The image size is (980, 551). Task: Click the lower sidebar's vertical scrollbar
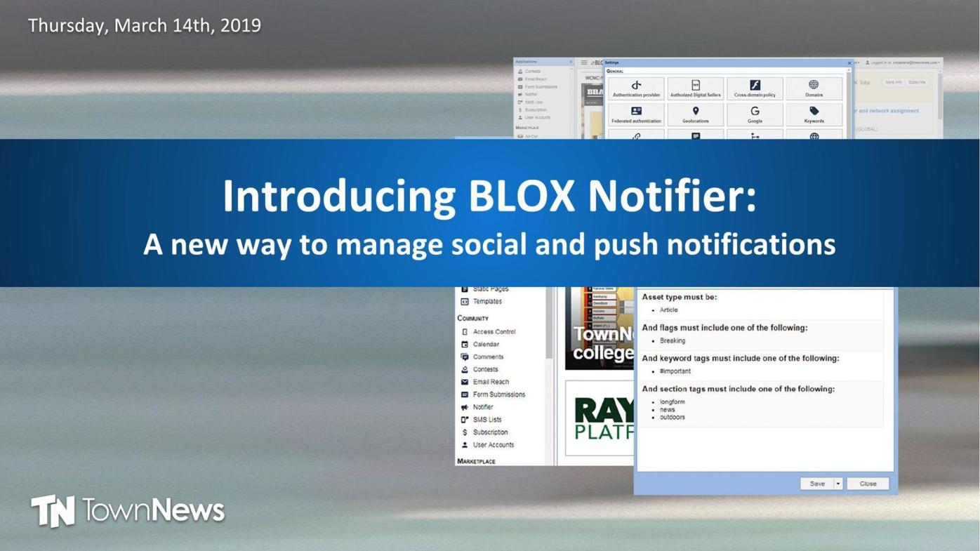coord(549,323)
